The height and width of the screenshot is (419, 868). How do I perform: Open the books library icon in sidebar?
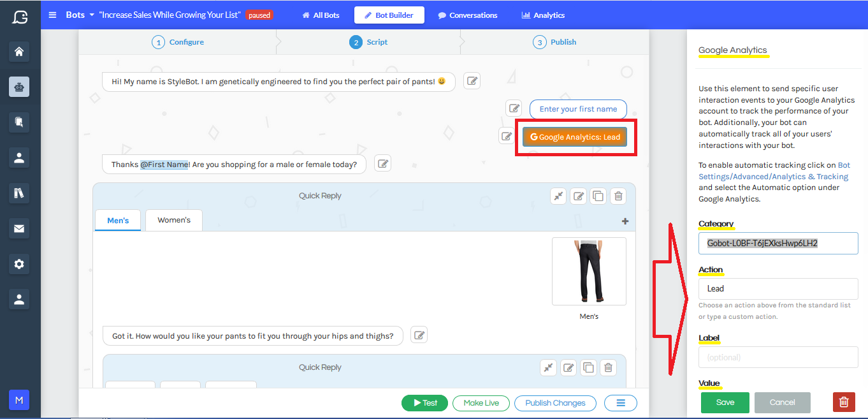19,193
